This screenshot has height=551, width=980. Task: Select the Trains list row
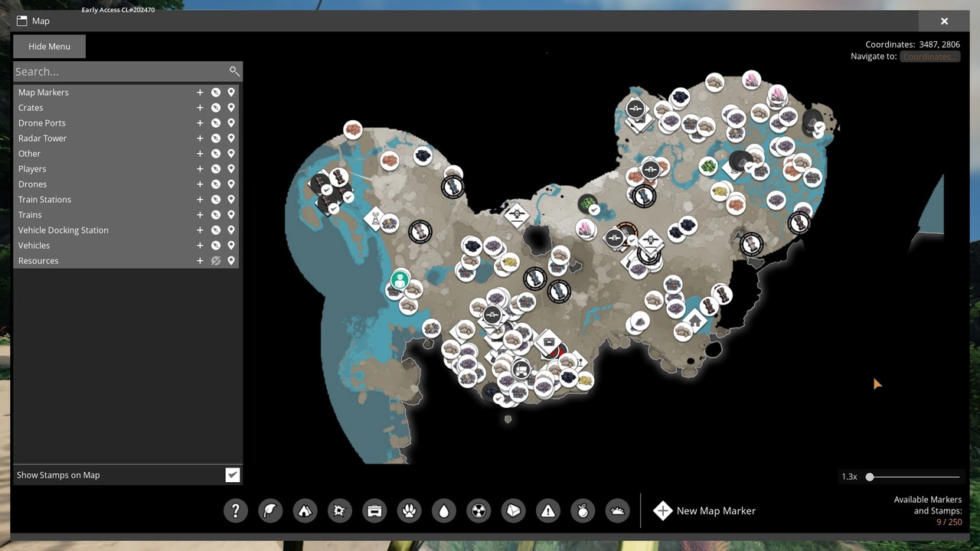click(x=126, y=215)
